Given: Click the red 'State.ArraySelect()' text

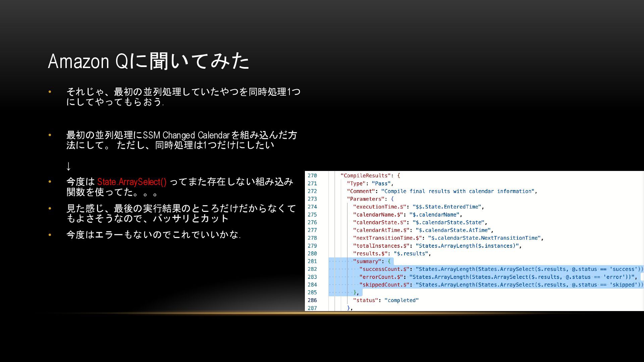Looking at the screenshot, I should point(132,182).
